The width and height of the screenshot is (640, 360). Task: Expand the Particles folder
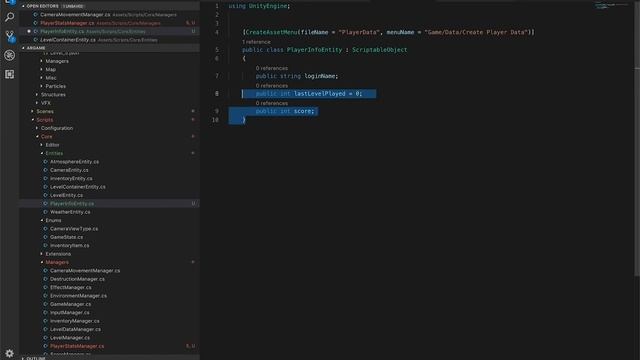tap(42, 86)
